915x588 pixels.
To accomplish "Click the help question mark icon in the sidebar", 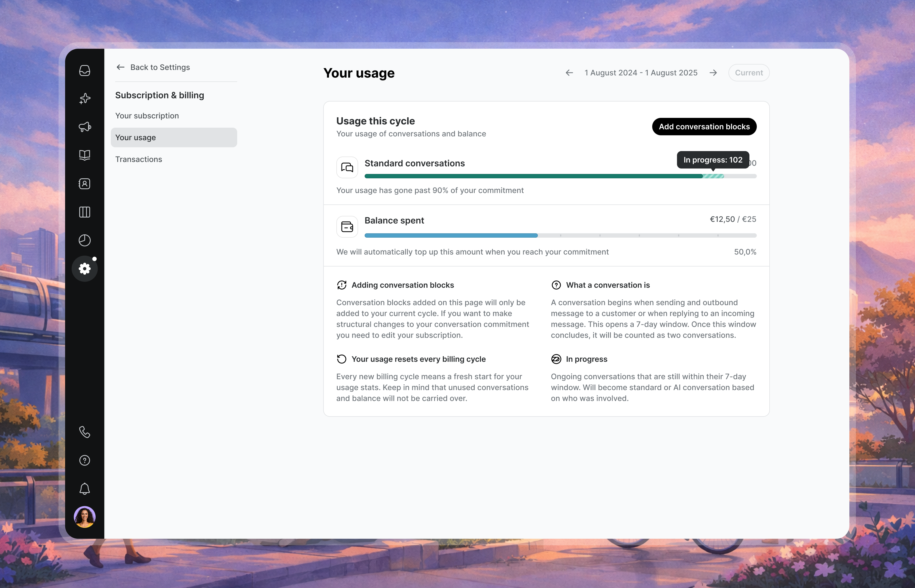I will pyautogui.click(x=84, y=461).
